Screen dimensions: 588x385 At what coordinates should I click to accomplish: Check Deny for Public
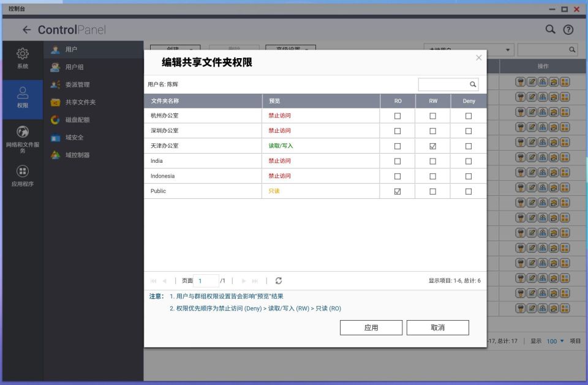pyautogui.click(x=469, y=192)
